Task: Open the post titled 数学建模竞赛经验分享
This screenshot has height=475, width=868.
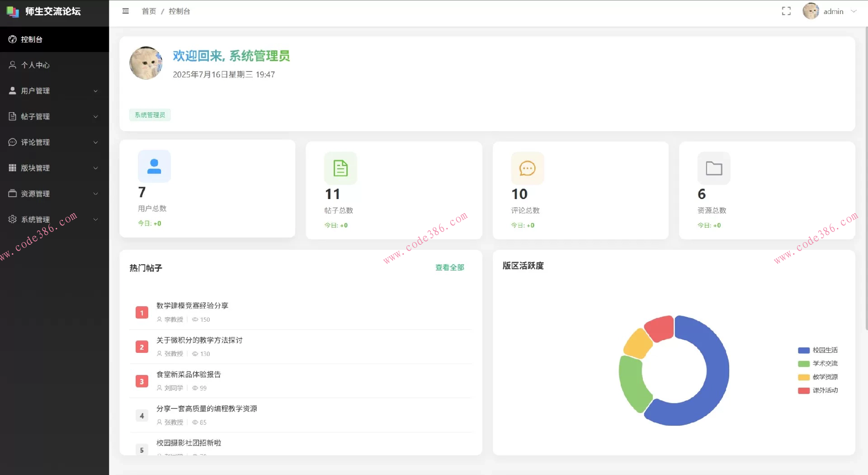Action: (192, 305)
